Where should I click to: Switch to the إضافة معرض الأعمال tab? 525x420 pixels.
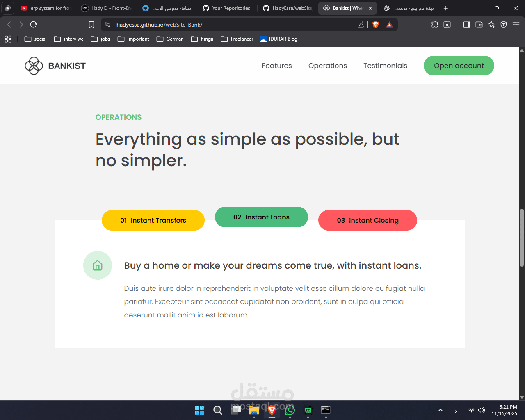coord(167,8)
